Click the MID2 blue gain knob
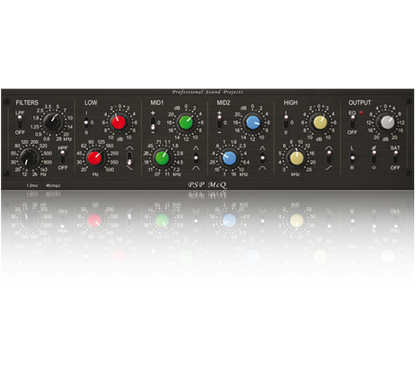Image resolution: width=416 pixels, height=376 pixels. point(253,122)
